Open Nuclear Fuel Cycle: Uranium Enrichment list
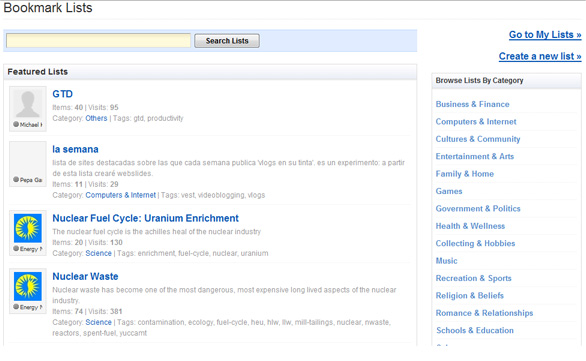 coord(145,218)
